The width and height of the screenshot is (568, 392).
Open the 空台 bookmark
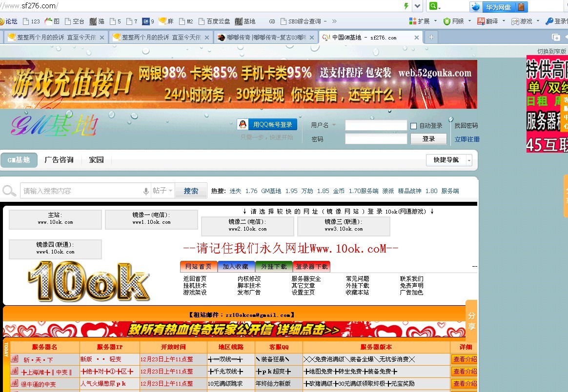click(x=74, y=21)
